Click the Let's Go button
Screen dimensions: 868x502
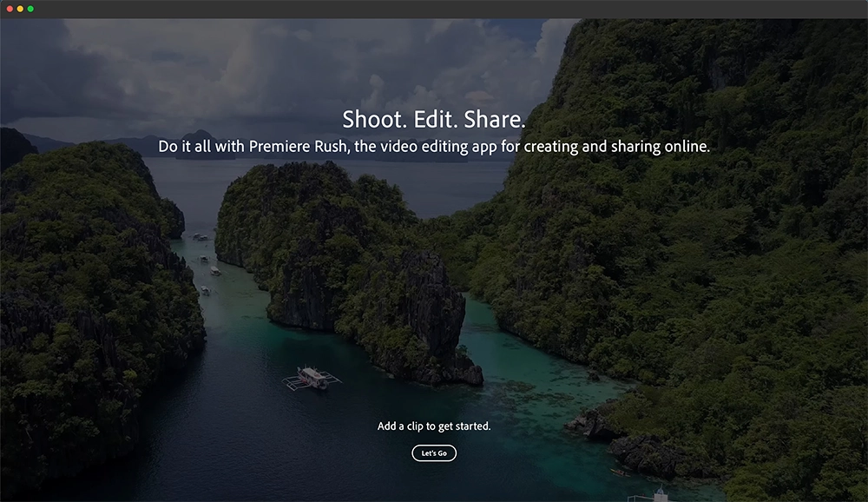tap(434, 452)
